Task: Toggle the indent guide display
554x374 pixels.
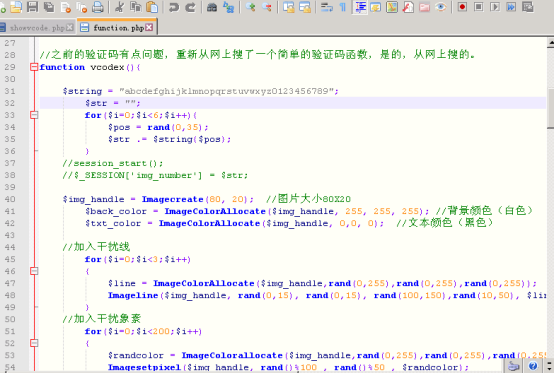Action: tap(360, 7)
